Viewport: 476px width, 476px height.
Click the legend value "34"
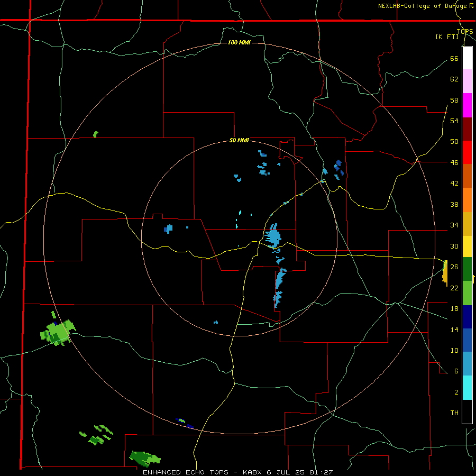[x=454, y=225]
